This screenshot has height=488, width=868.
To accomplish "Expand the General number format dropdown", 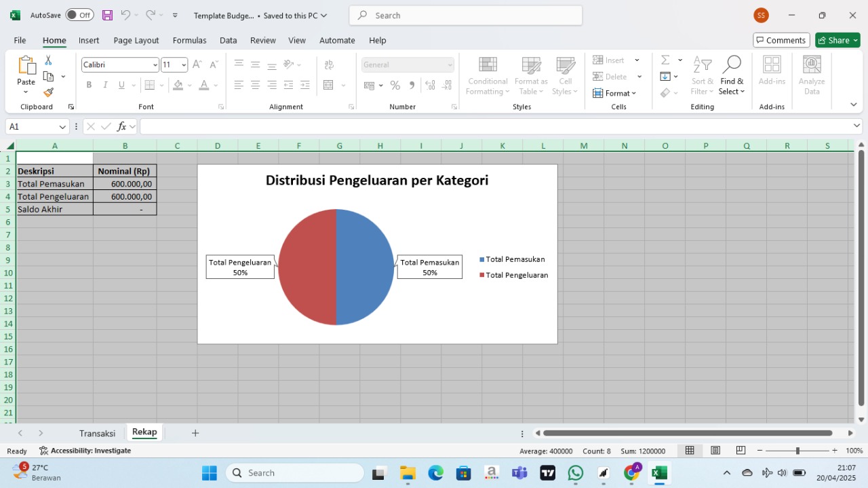I will click(x=450, y=65).
